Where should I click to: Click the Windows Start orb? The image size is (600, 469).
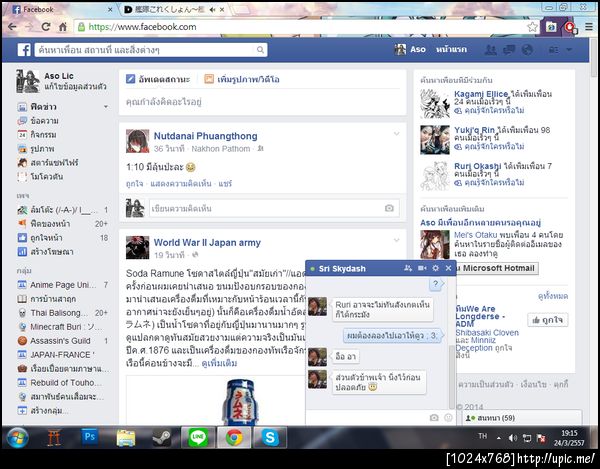18,438
